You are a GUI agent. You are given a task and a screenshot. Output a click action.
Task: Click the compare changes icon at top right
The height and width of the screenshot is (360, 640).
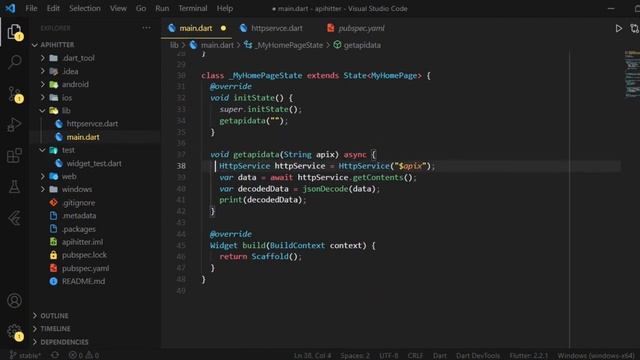634,28
